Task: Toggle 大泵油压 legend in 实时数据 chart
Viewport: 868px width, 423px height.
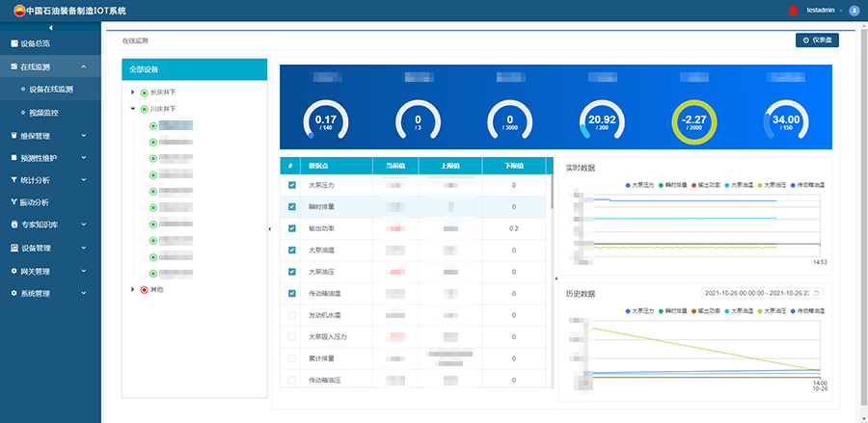Action: point(772,185)
